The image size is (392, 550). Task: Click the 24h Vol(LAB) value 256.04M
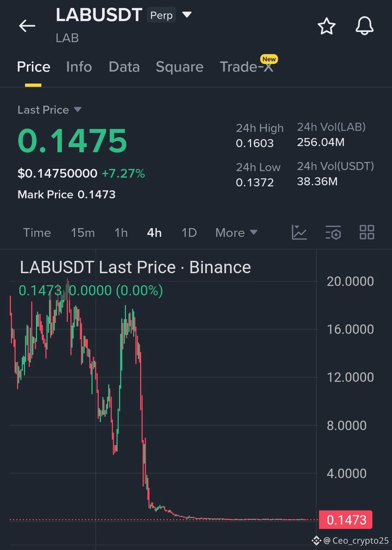[321, 142]
